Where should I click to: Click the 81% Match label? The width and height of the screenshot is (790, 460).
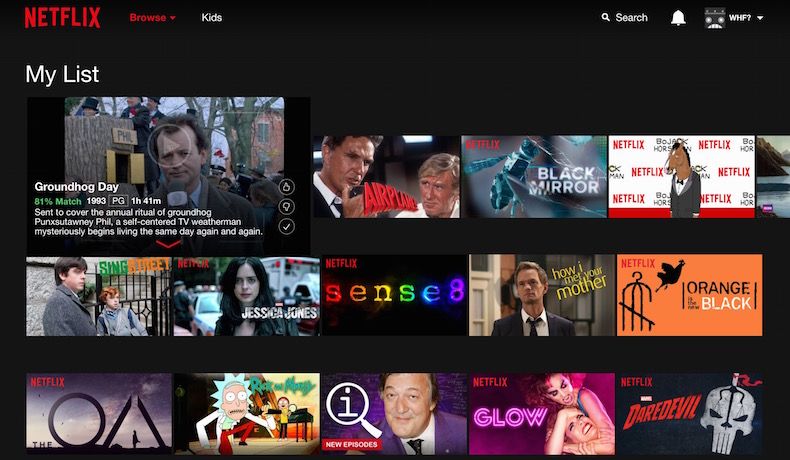point(58,201)
